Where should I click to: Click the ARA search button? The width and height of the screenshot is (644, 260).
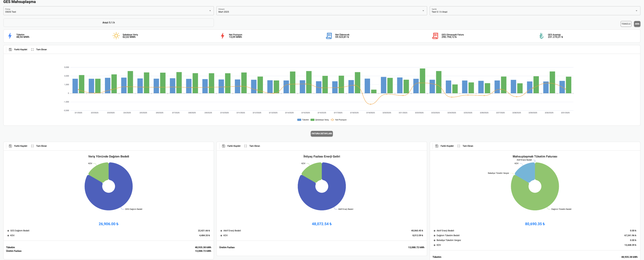(x=637, y=24)
